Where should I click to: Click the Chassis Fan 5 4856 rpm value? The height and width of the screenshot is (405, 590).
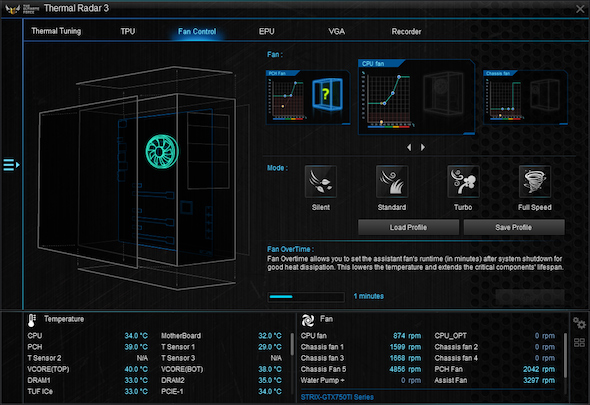(405, 369)
